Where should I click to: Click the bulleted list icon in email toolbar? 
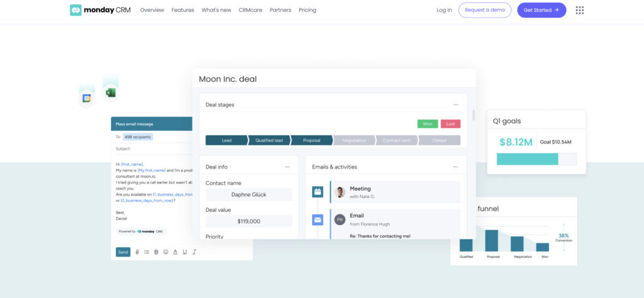pyautogui.click(x=147, y=252)
